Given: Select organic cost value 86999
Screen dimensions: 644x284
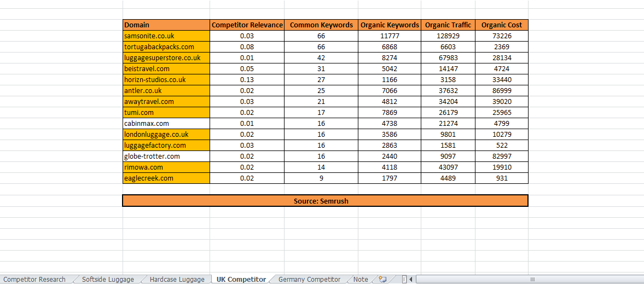Looking at the screenshot, I should point(502,90).
